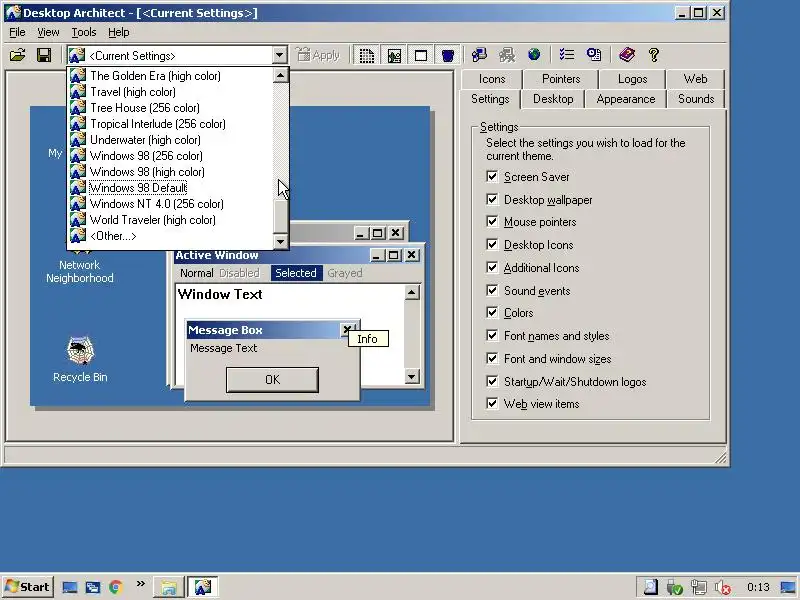This screenshot has width=800, height=600.
Task: Click the muted volume tray icon
Action: pos(722,588)
